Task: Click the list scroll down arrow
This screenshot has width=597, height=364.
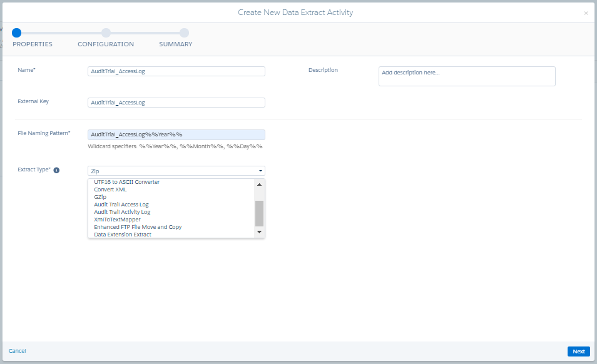Action: click(x=259, y=232)
